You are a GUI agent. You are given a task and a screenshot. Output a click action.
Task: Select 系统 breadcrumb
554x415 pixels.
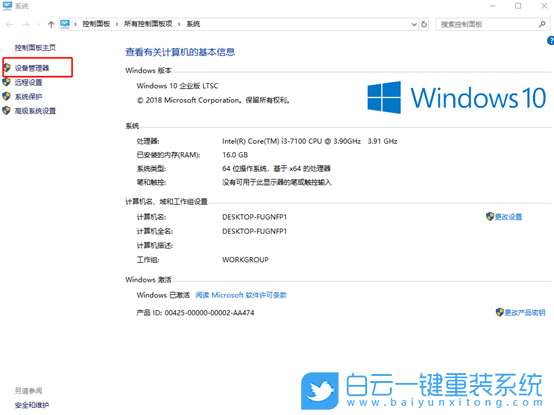tap(193, 24)
